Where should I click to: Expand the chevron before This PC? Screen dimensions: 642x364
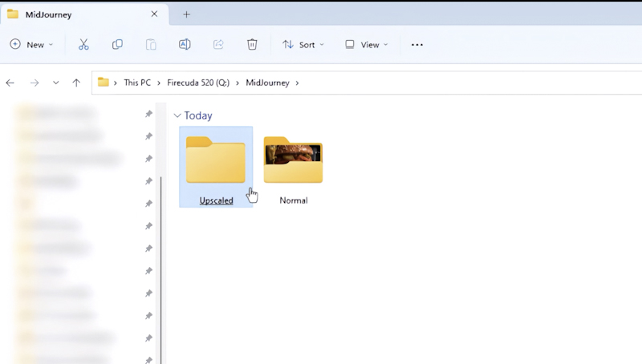116,83
